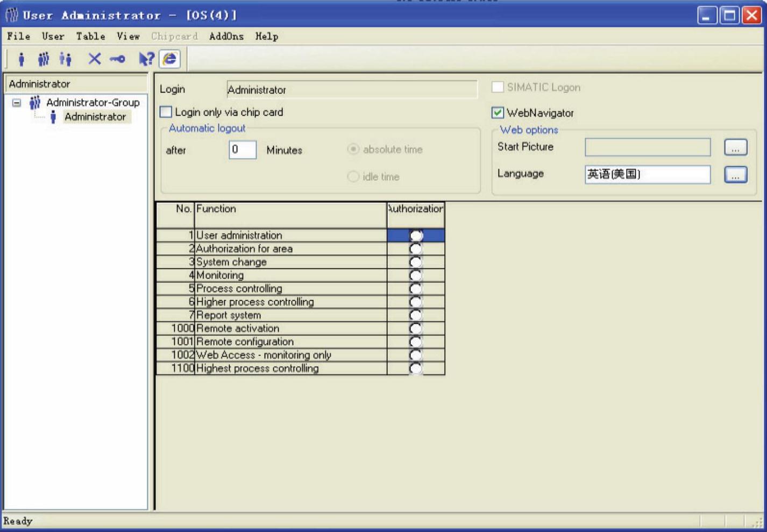Click the Web Access - monitoring only cell
The image size is (767, 532).
tap(290, 355)
